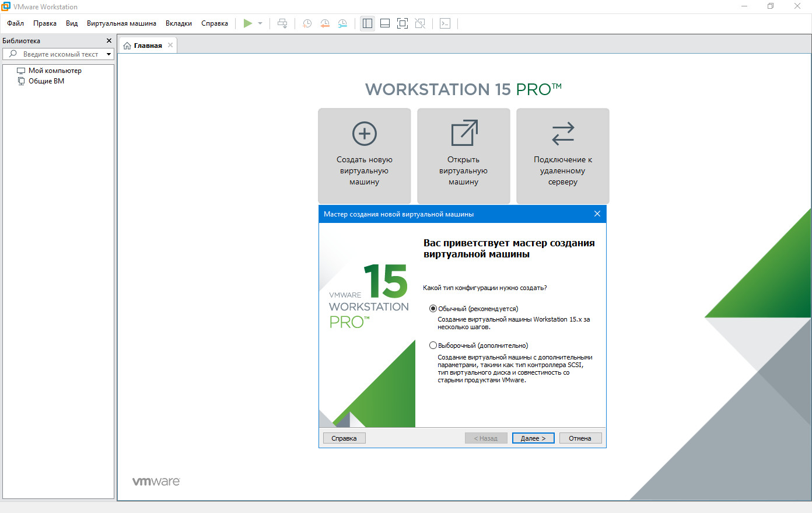Open the console view icon

pos(445,23)
